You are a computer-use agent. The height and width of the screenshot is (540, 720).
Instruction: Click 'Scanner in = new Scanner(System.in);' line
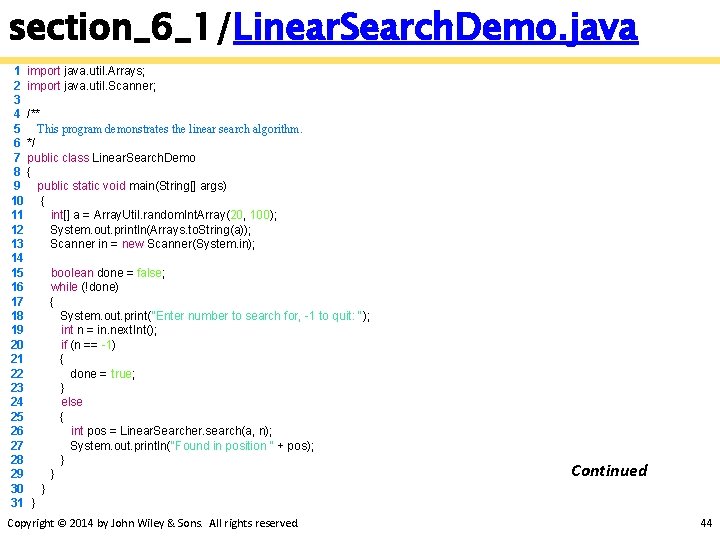[x=152, y=244]
